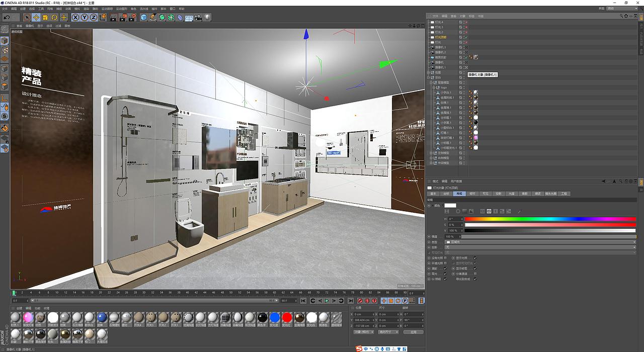Image resolution: width=644 pixels, height=352 pixels.
Task: Expand the 中间模型 group
Action: point(432,163)
